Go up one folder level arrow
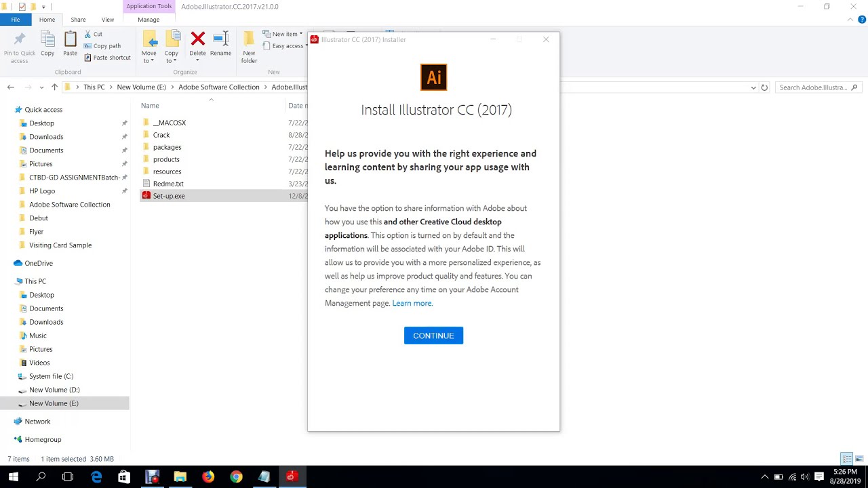Screen dimensions: 868x488 pos(54,87)
